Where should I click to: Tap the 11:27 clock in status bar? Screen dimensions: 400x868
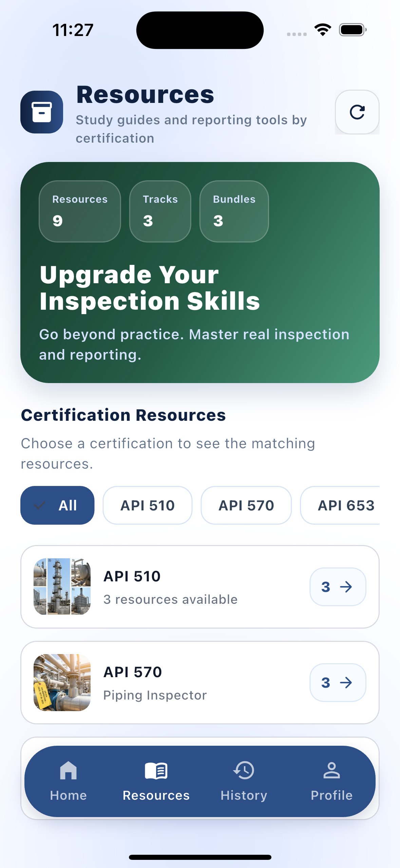(73, 30)
